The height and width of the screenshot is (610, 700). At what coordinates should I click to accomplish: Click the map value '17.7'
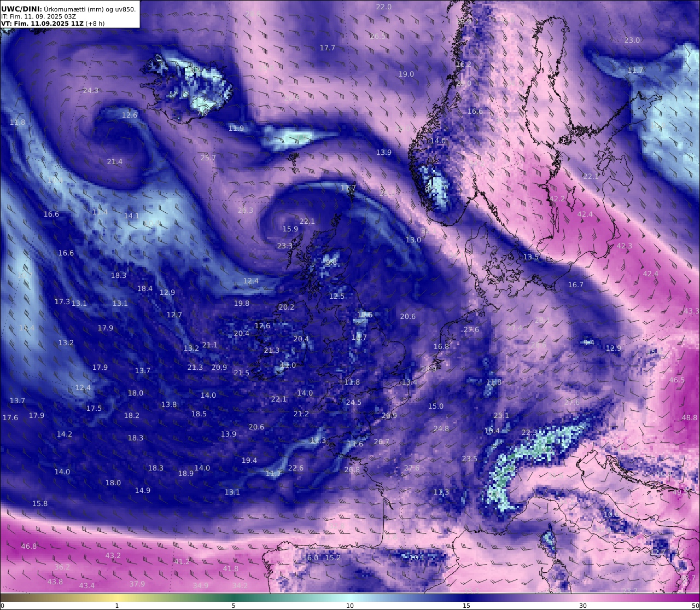point(328,48)
